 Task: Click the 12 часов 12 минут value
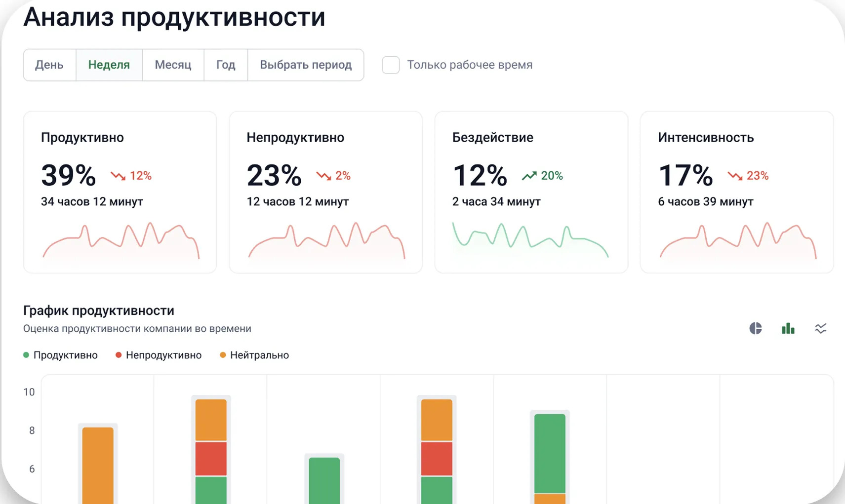pyautogui.click(x=298, y=201)
